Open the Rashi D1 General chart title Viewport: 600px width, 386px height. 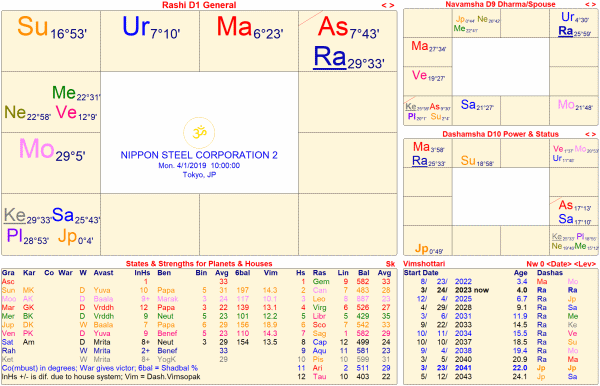[x=199, y=5]
